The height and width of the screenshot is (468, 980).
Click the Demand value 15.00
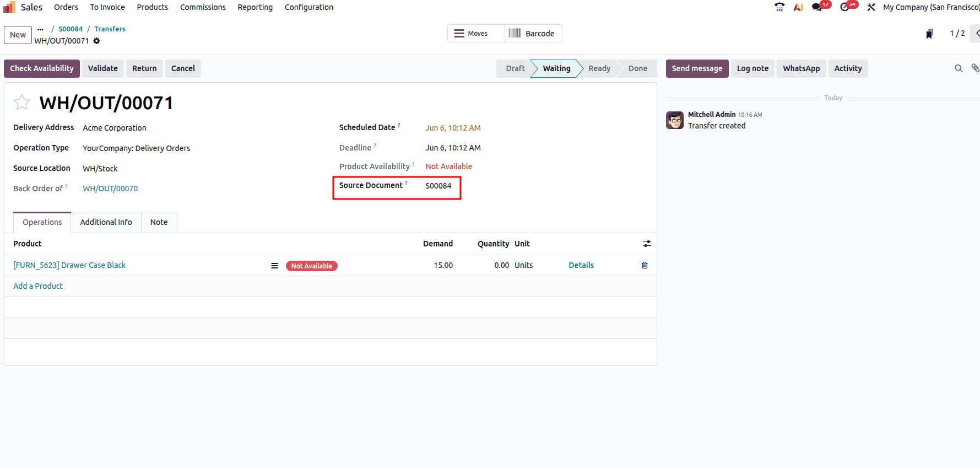[x=443, y=265]
